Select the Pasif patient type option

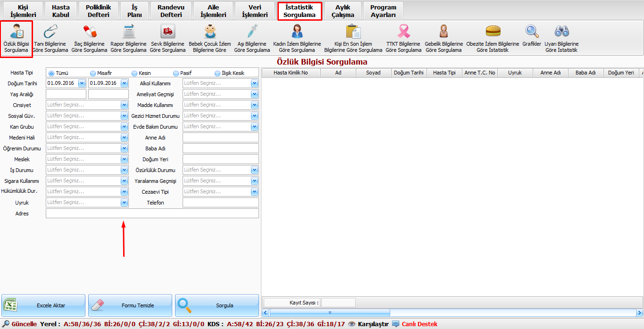coord(176,73)
